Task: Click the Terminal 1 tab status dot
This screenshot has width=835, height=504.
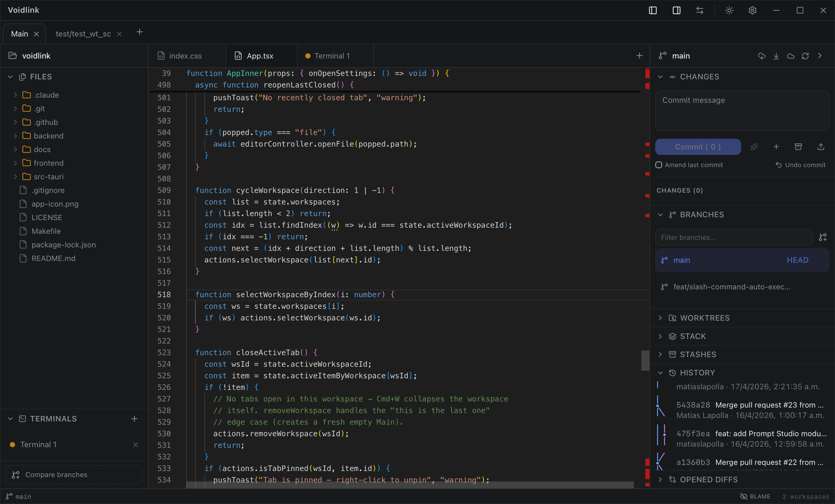Action: [308, 56]
